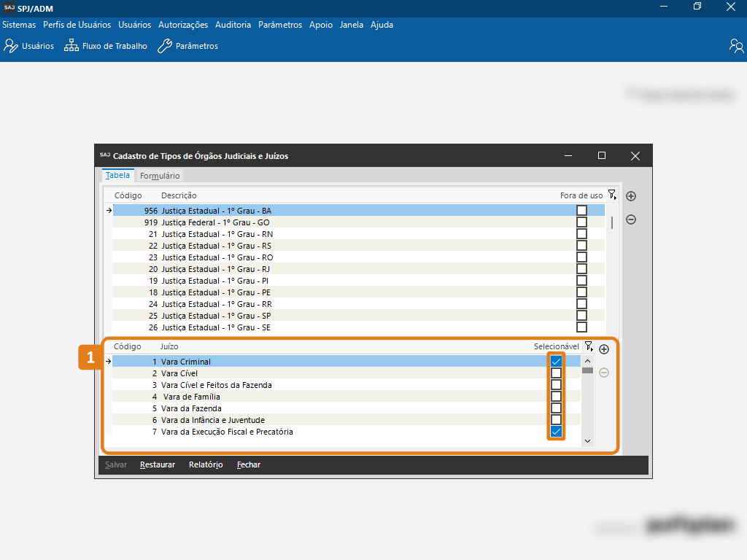Add new record with upper plus icon
Viewport: 747px width, 560px height.
point(632,196)
